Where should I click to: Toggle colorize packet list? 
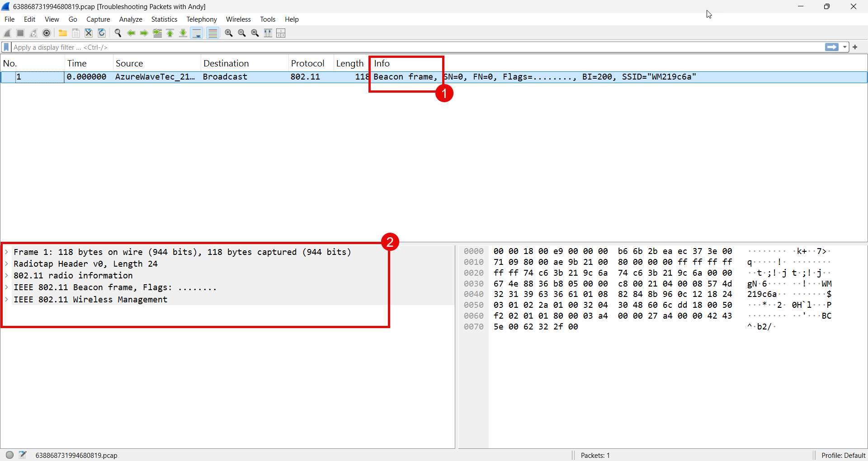coord(212,33)
